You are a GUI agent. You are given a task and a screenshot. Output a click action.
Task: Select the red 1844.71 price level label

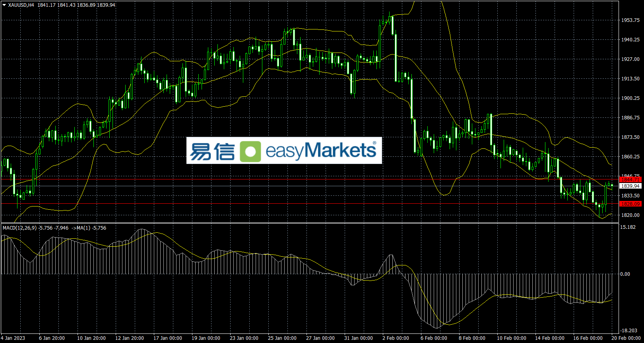[x=630, y=180]
